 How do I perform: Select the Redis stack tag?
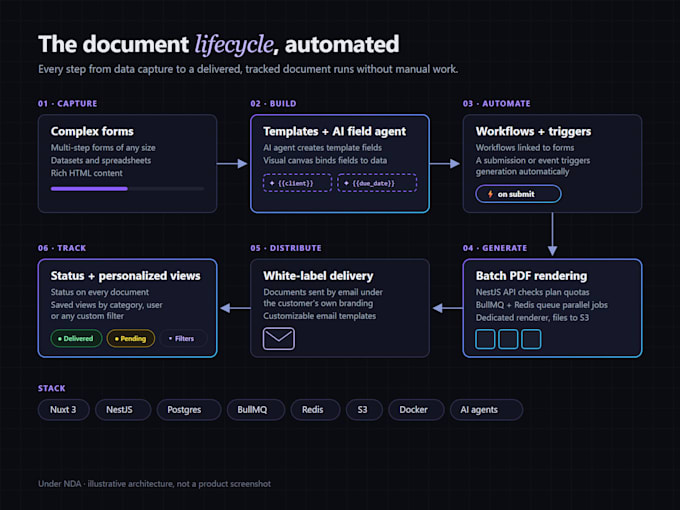pos(315,410)
